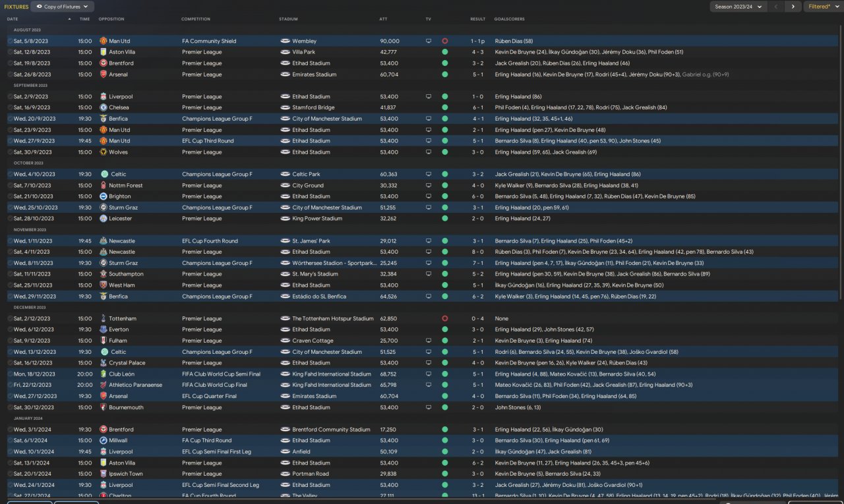Screen dimensions: 844x504
Task: Sort by the OPPOSITION column header
Action: 111,19
